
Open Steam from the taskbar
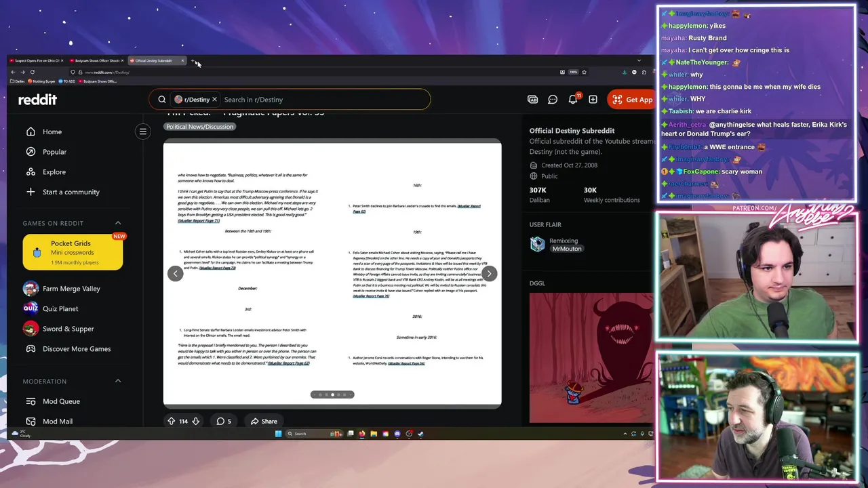coord(420,434)
